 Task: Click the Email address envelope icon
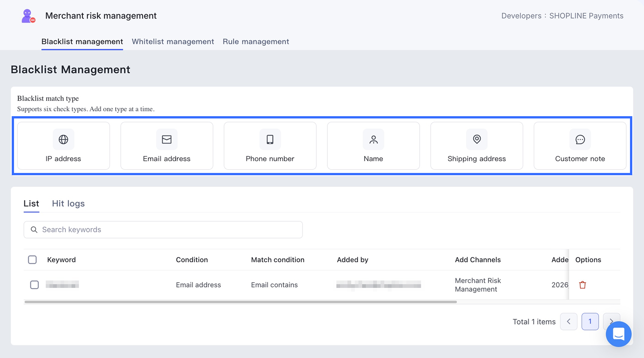167,139
